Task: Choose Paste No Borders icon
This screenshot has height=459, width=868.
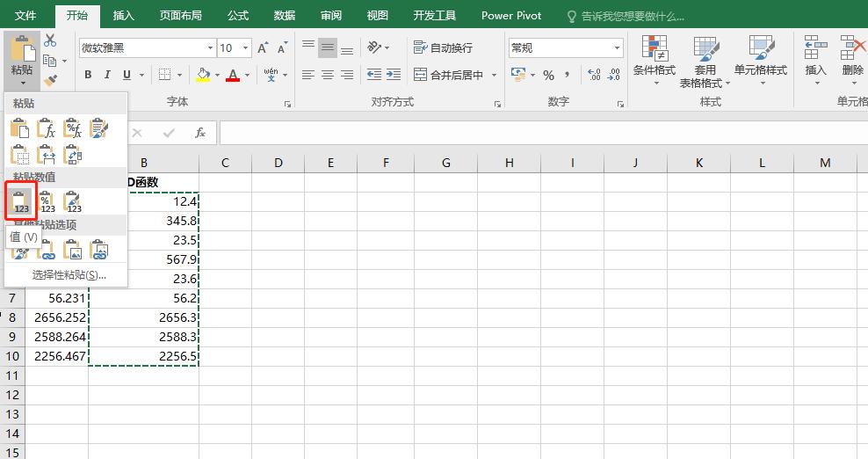Action: point(20,155)
